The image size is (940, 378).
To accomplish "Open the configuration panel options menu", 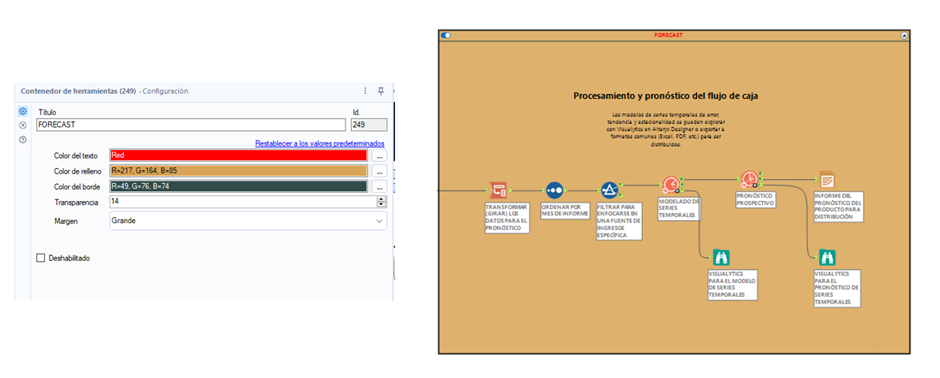I will click(365, 91).
